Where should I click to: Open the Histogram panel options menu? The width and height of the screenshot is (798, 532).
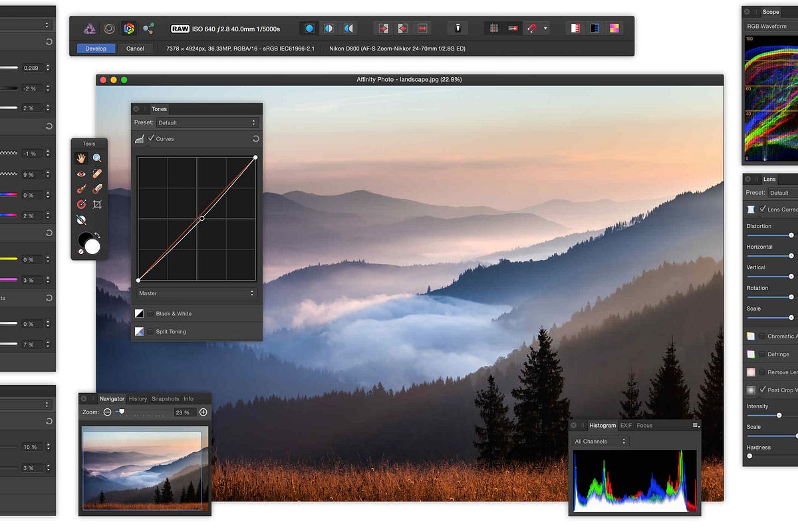pyautogui.click(x=696, y=425)
